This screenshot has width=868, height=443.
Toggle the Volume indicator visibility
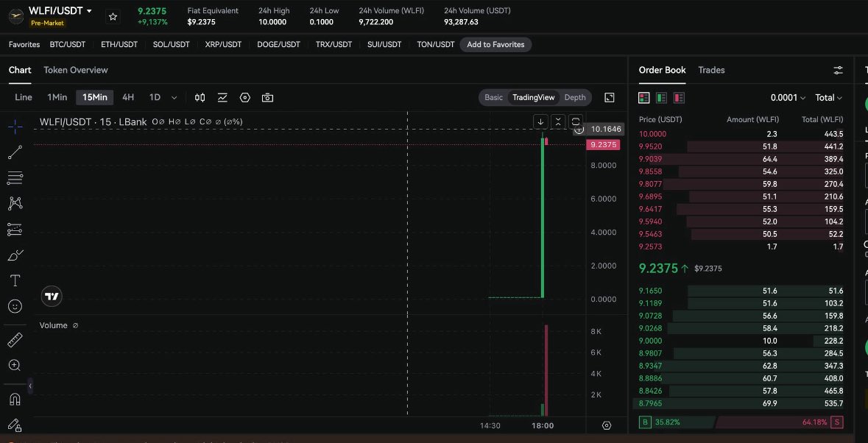click(x=75, y=326)
